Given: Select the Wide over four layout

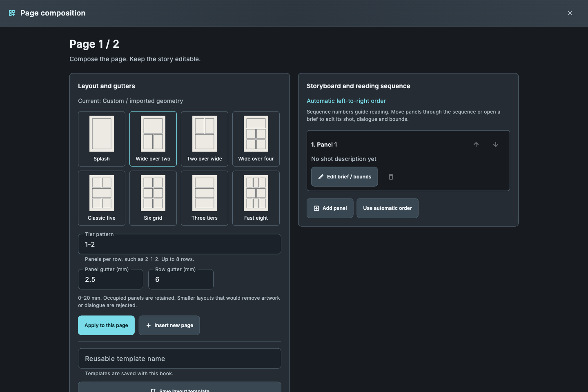Looking at the screenshot, I should [x=256, y=139].
